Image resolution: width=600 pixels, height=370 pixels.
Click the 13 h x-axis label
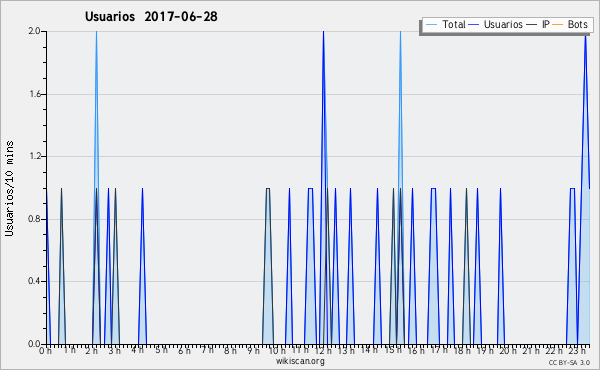tap(346, 351)
